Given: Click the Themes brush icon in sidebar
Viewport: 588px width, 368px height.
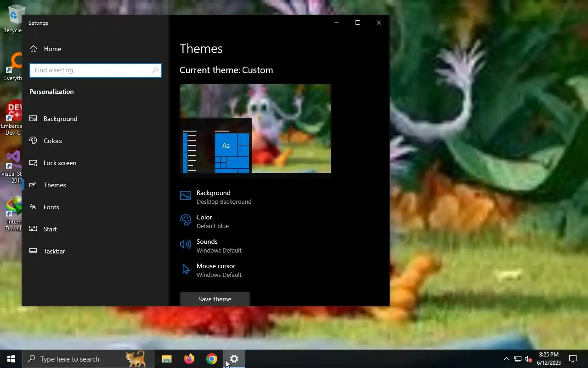Looking at the screenshot, I should (x=33, y=185).
